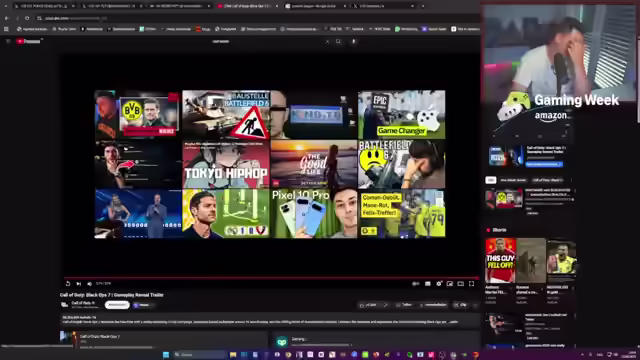Select the Pixel 10 Pro suggested video
The height and width of the screenshot is (360, 640).
coord(313,213)
